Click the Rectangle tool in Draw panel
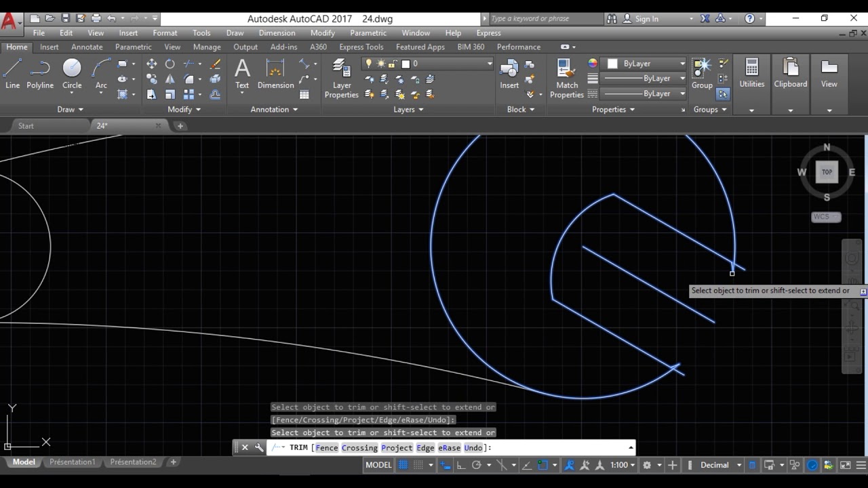Screen dimensions: 868x488 (122, 64)
